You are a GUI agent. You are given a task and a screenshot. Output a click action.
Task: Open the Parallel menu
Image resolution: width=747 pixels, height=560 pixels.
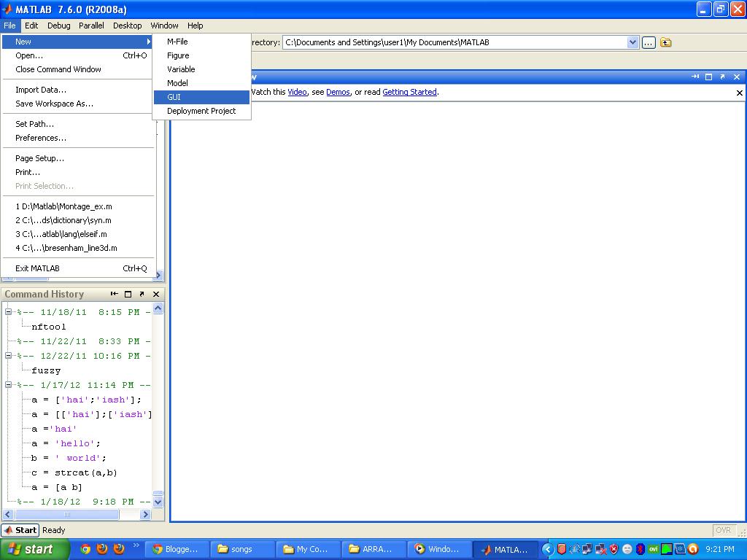point(91,26)
